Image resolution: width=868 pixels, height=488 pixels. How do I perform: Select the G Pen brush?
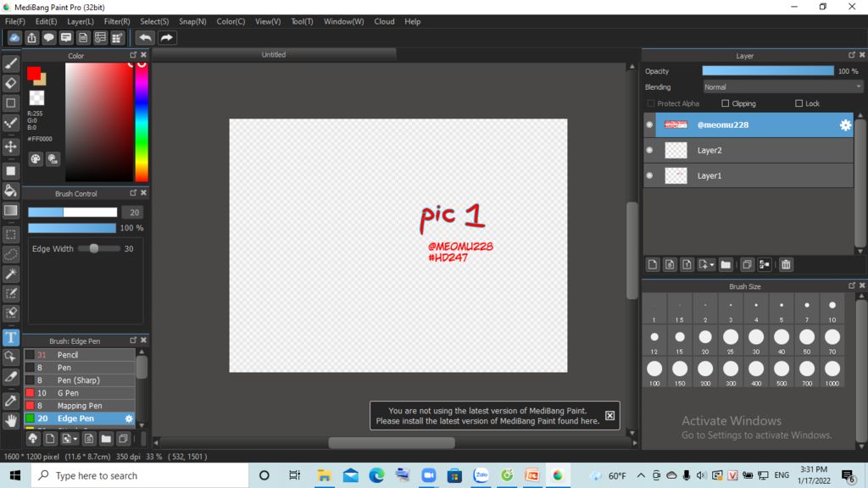(x=80, y=393)
